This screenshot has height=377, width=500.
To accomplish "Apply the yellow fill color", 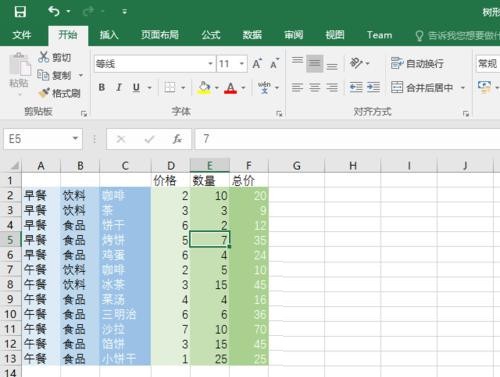I will point(204,88).
